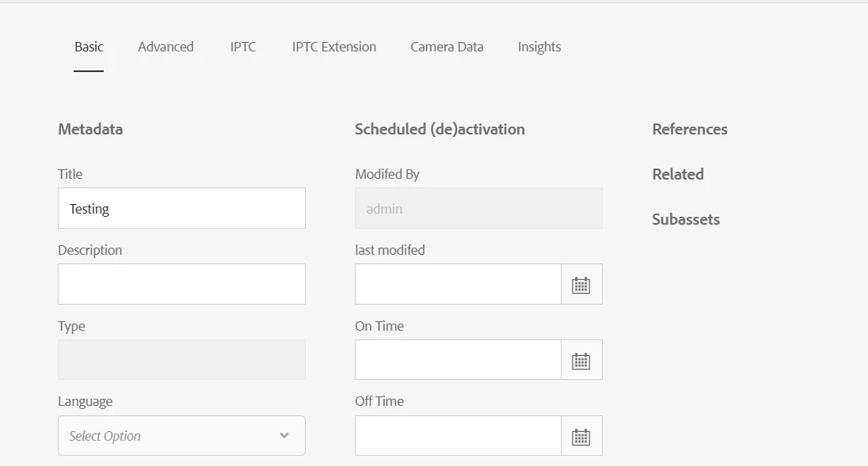
Task: Open the Select Option language combo box
Action: (170, 436)
